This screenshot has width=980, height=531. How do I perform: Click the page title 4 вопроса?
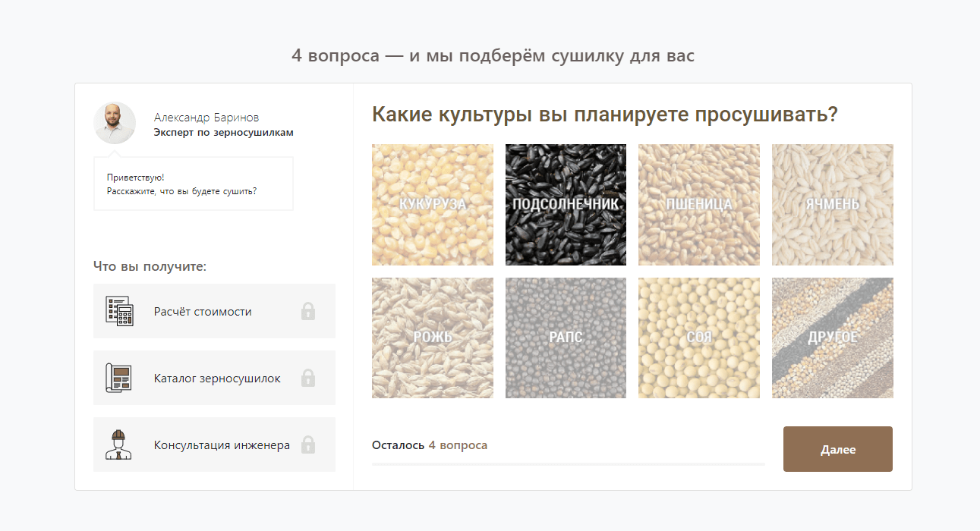point(493,56)
